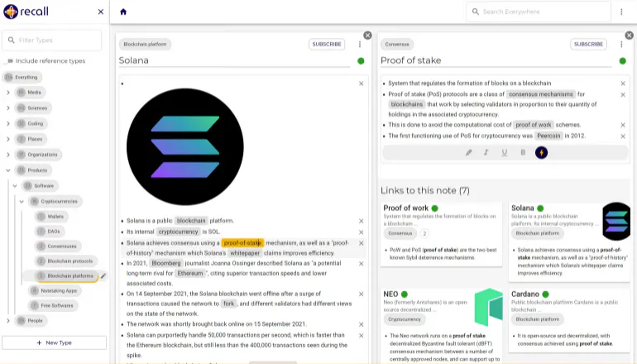Close the Proof of stake card
The width and height of the screenshot is (637, 364).
[x=630, y=36]
